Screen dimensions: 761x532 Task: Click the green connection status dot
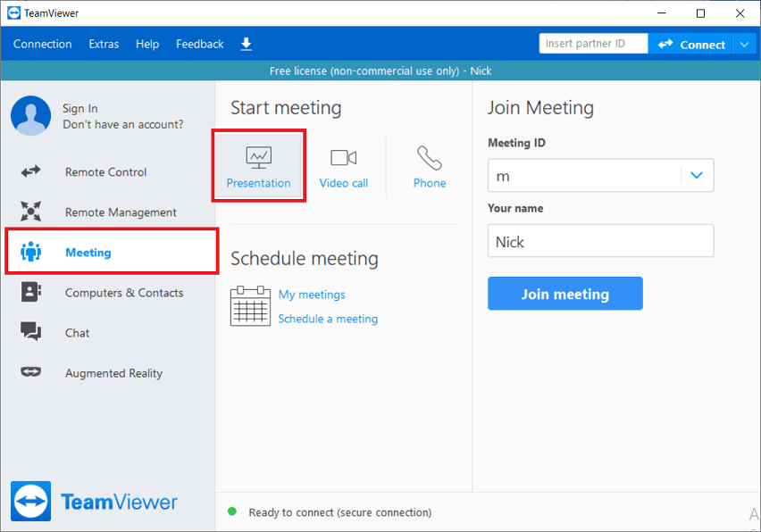pos(232,511)
